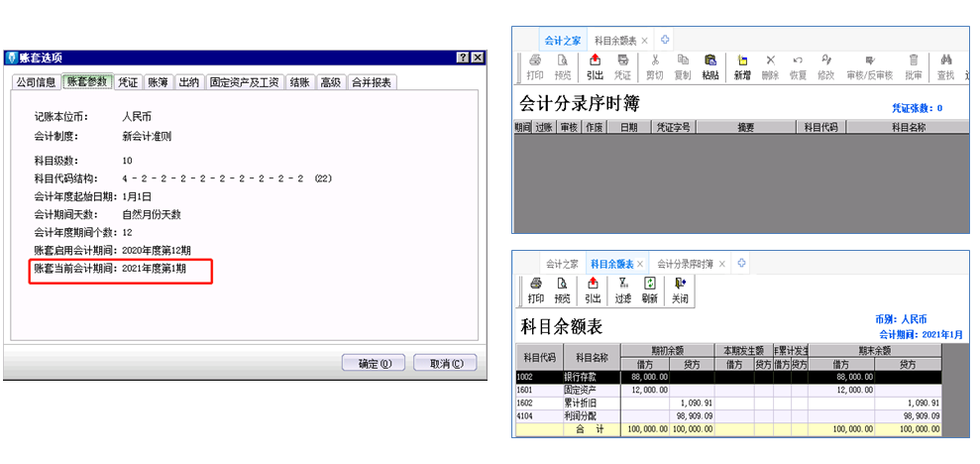This screenshot has width=980, height=464.
Task: Click 2021年度第1期 value in dialog
Action: tap(155, 269)
